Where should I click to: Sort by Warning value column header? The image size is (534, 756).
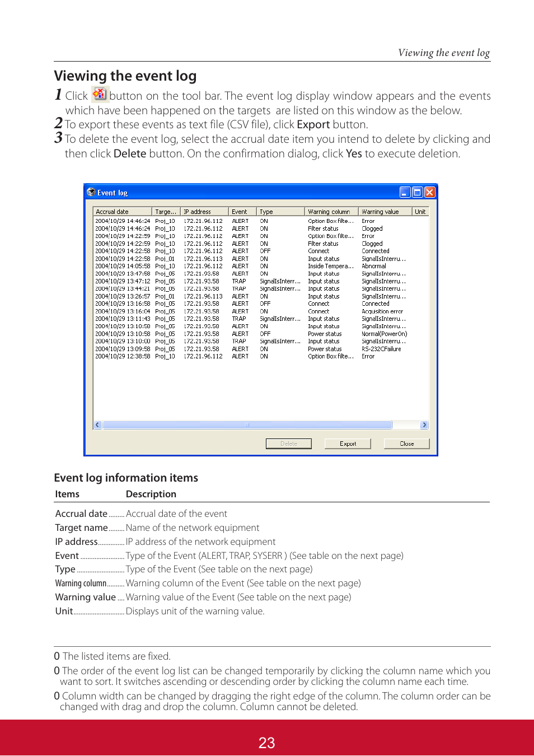point(386,212)
